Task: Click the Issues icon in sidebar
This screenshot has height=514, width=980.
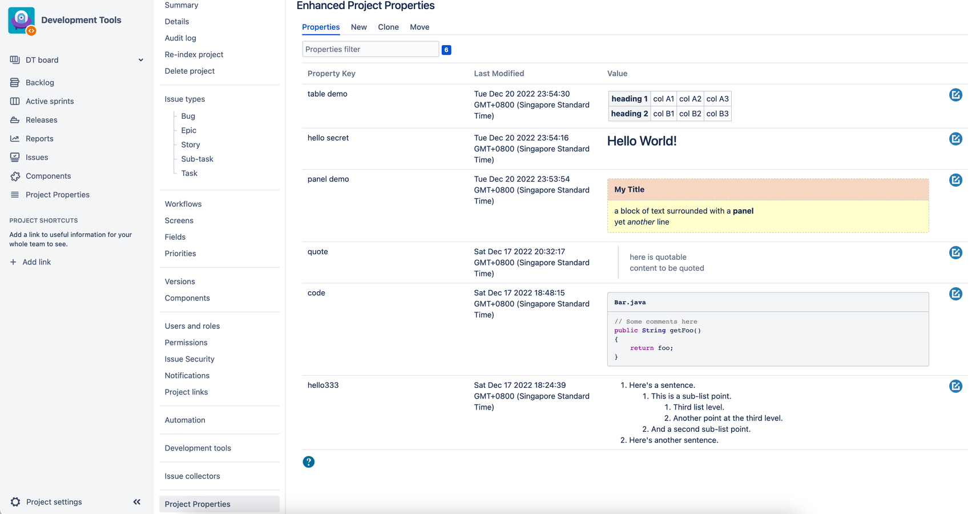Action: (15, 157)
